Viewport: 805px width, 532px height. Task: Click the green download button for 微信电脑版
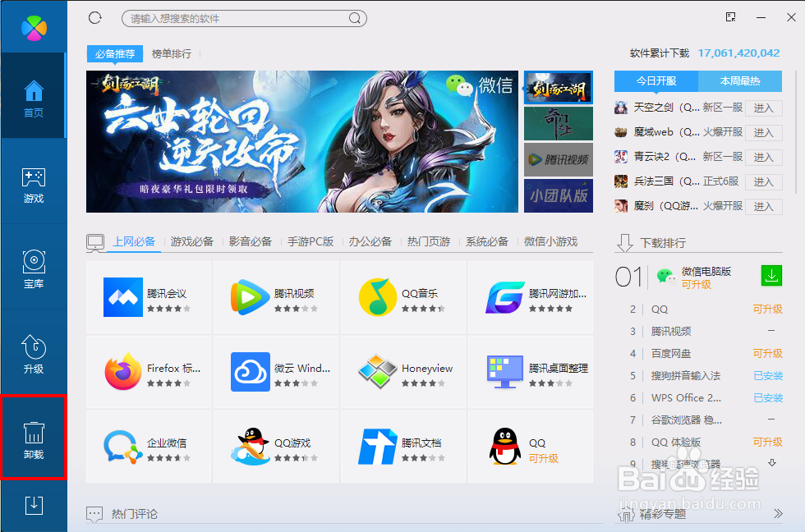coord(770,276)
